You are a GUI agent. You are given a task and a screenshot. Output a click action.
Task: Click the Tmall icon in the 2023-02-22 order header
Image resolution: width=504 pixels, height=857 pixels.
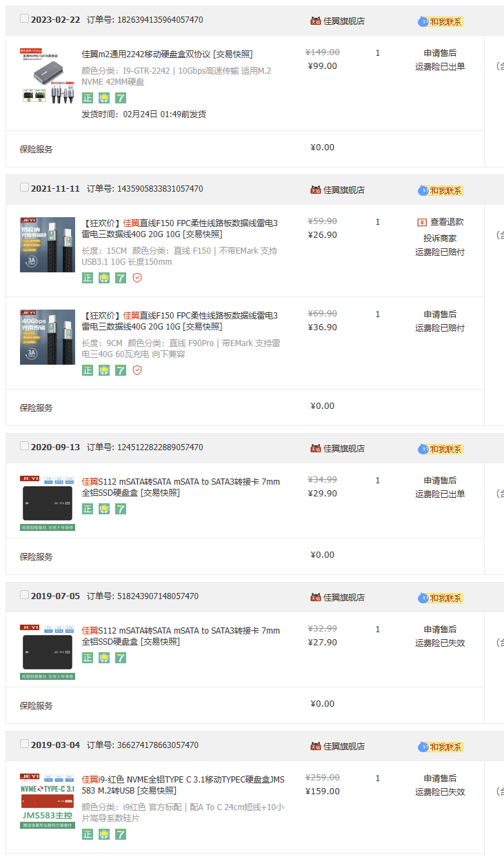316,21
